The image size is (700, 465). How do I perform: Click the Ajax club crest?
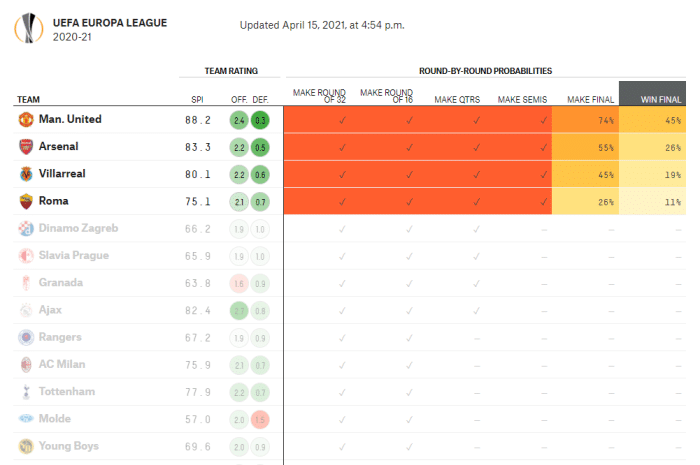coord(25,310)
